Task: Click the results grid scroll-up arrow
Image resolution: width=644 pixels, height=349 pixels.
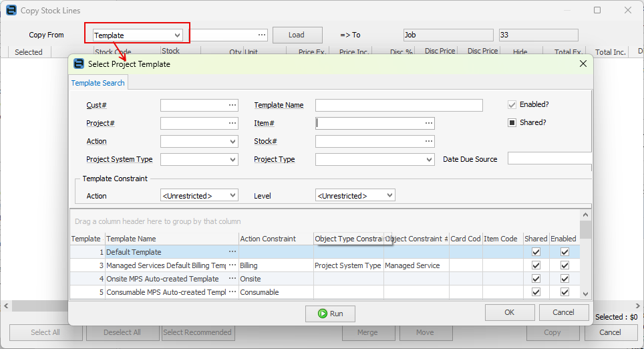Action: click(x=586, y=215)
